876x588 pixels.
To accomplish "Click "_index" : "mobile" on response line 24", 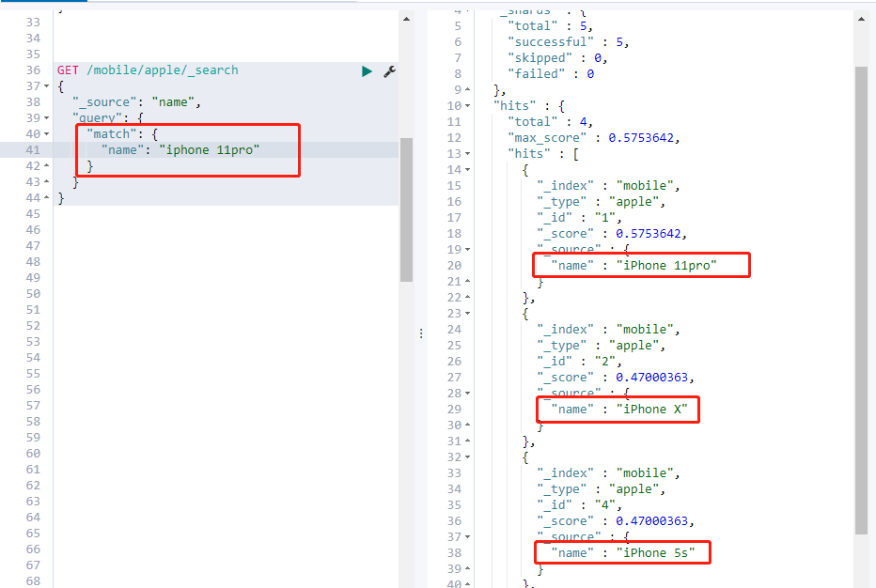I will [608, 330].
